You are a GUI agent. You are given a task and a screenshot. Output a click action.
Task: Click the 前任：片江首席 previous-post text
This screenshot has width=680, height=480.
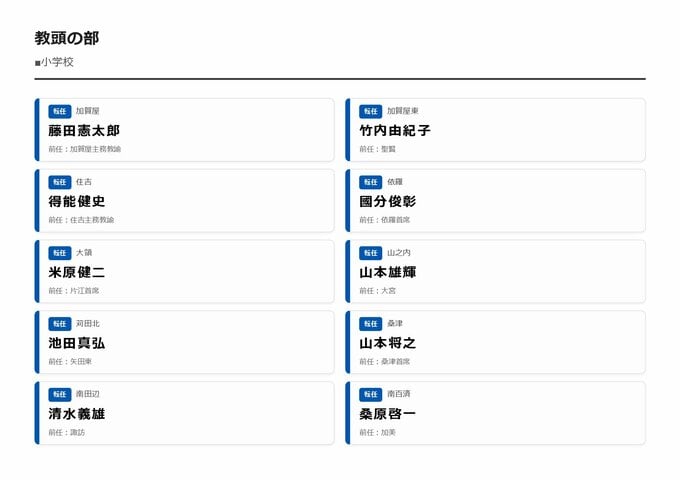pos(74,291)
